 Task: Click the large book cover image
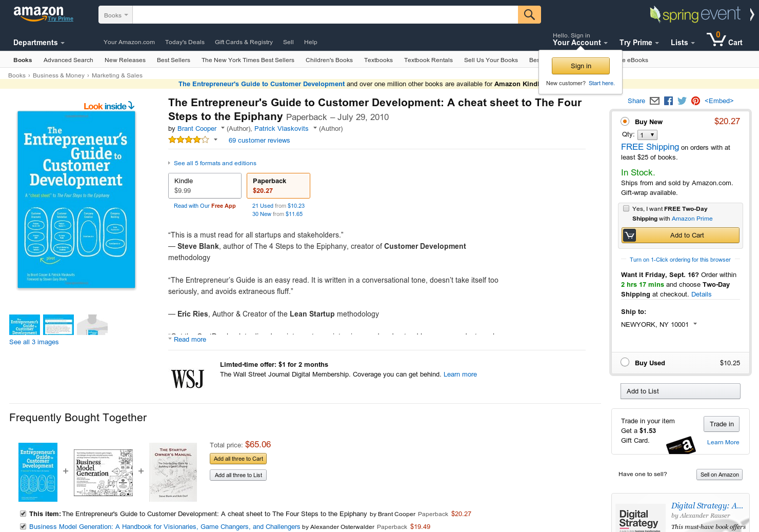(x=76, y=200)
